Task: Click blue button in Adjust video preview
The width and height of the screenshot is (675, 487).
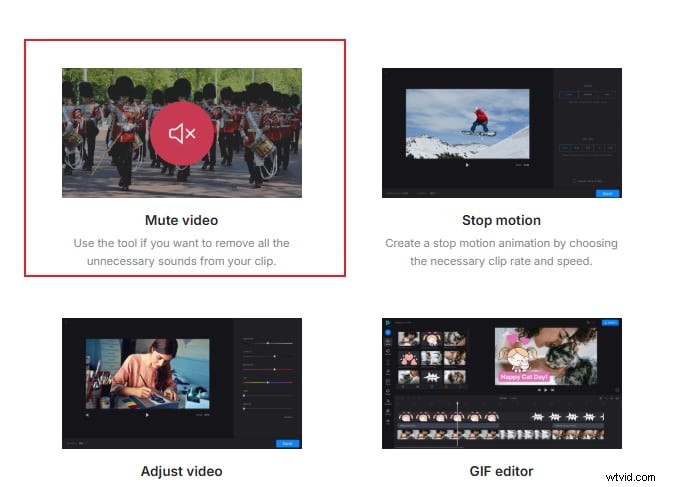Action: coord(287,444)
